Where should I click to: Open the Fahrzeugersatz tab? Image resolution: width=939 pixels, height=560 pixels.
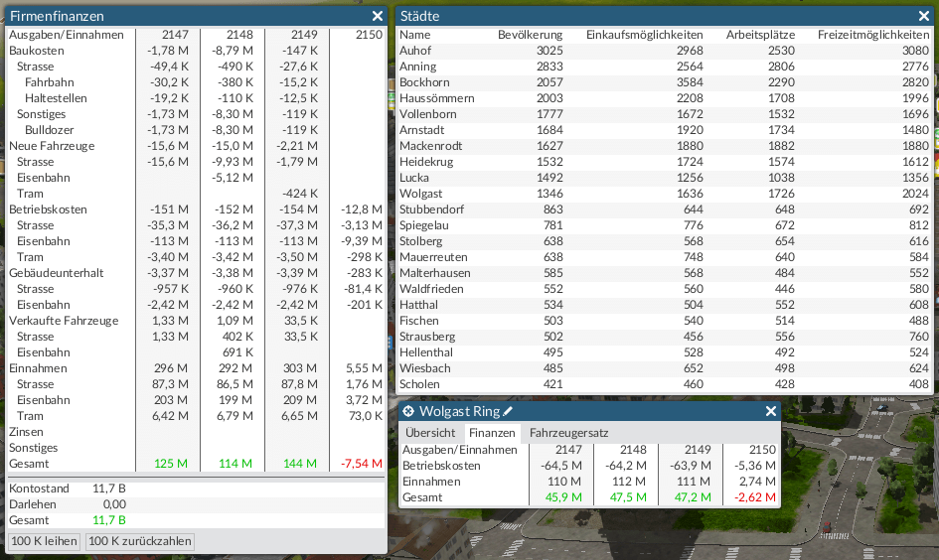click(569, 433)
